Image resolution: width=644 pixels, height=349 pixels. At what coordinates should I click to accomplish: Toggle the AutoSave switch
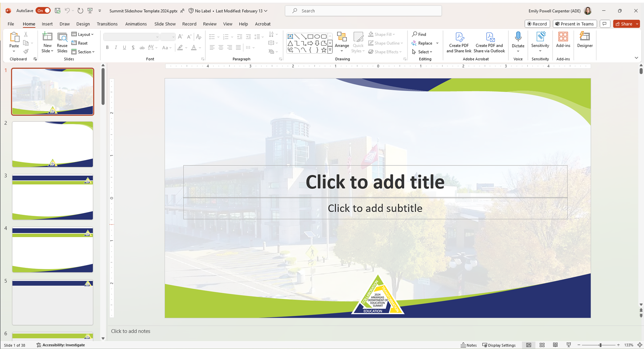click(x=43, y=11)
